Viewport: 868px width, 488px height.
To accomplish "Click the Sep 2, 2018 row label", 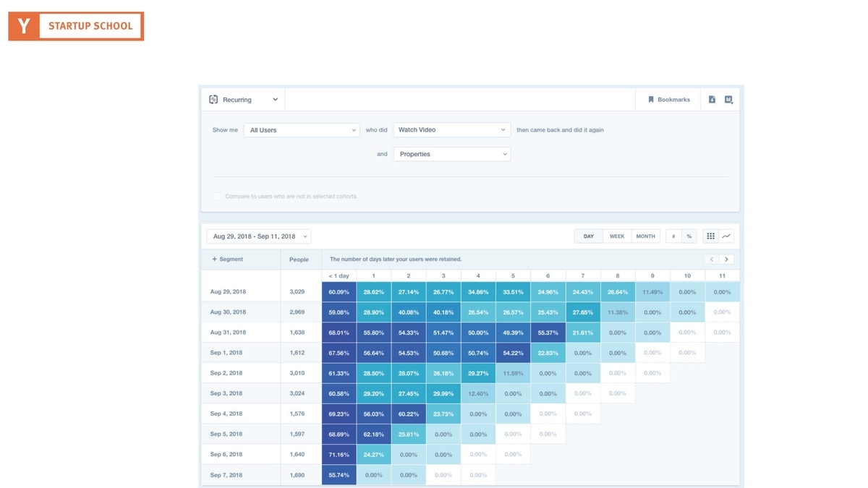I will (x=226, y=373).
